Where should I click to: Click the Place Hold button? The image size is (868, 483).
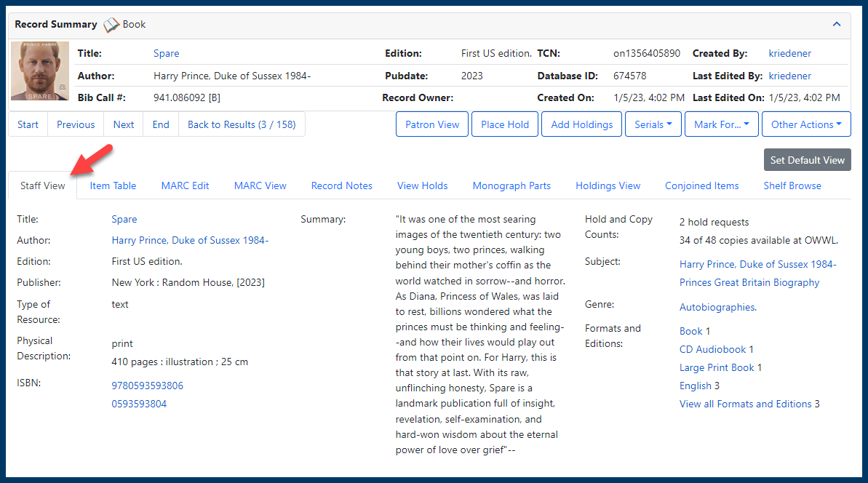click(505, 124)
